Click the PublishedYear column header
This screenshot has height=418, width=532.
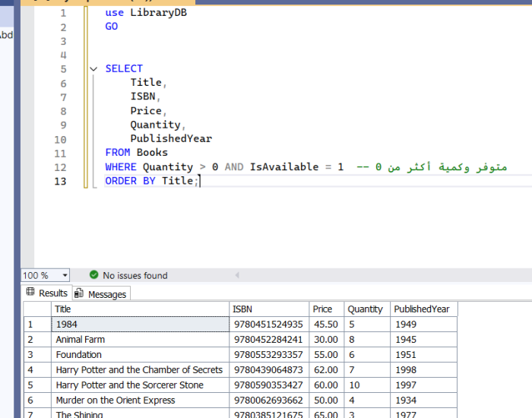point(423,309)
